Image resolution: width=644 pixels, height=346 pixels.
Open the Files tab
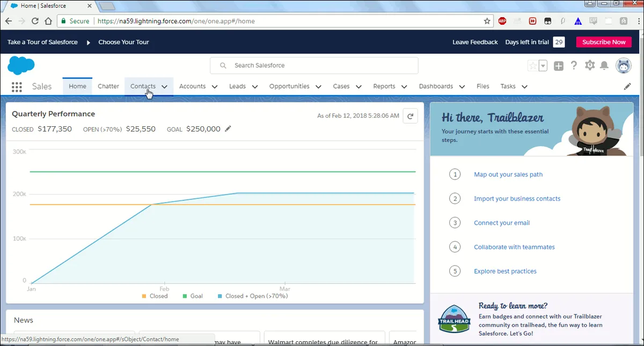tap(483, 86)
